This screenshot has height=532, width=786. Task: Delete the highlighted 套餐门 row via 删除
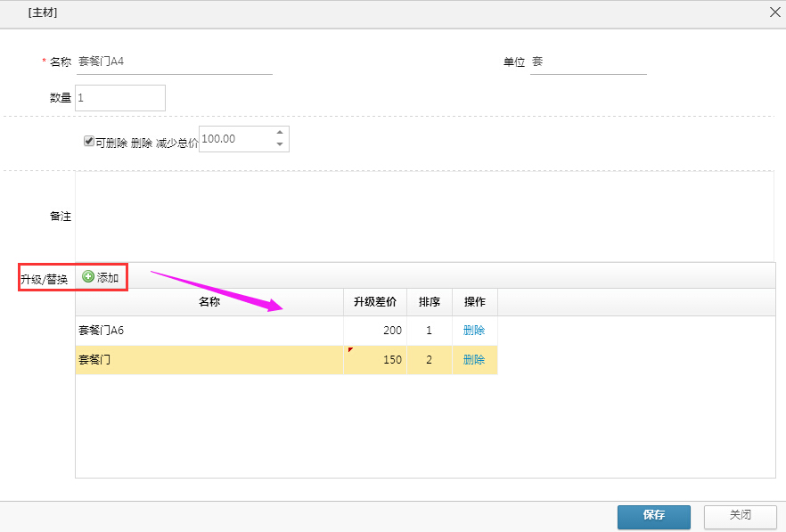[474, 360]
